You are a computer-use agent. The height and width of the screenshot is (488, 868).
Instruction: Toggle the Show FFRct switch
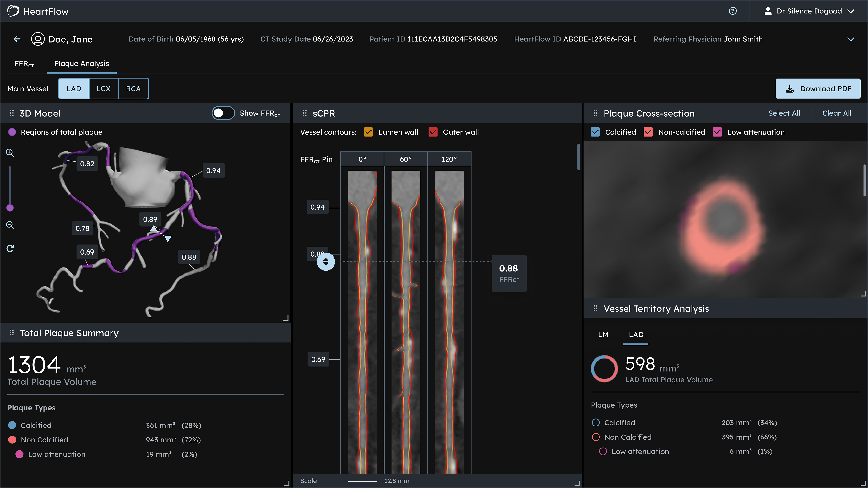[223, 113]
